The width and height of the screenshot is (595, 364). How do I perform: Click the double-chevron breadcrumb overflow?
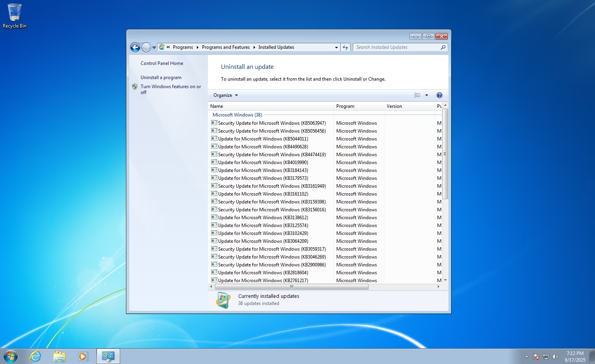pyautogui.click(x=168, y=47)
